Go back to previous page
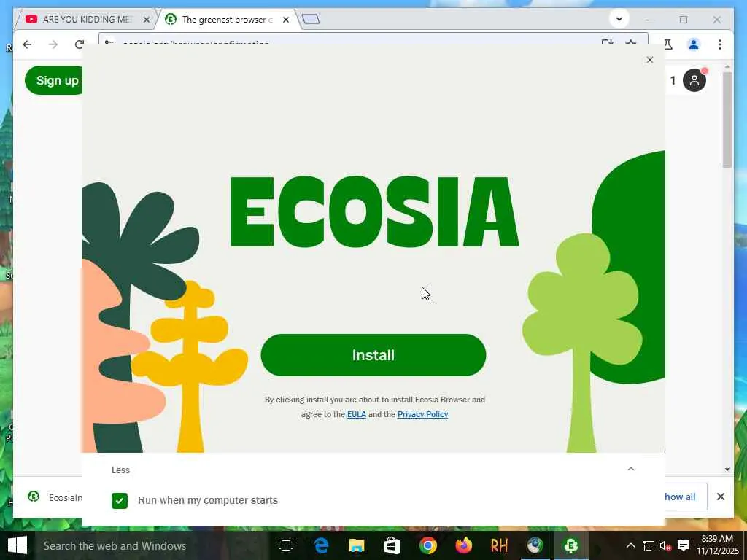This screenshot has width=747, height=560. pos(27,44)
